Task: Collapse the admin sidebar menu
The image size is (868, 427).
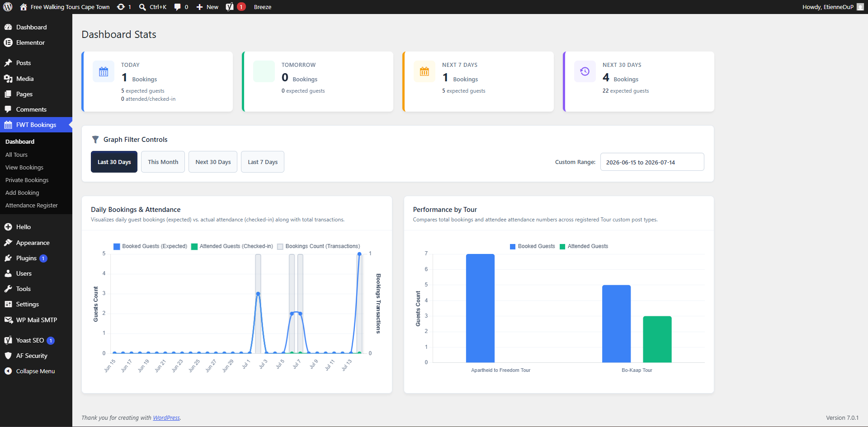Action: pyautogui.click(x=30, y=371)
